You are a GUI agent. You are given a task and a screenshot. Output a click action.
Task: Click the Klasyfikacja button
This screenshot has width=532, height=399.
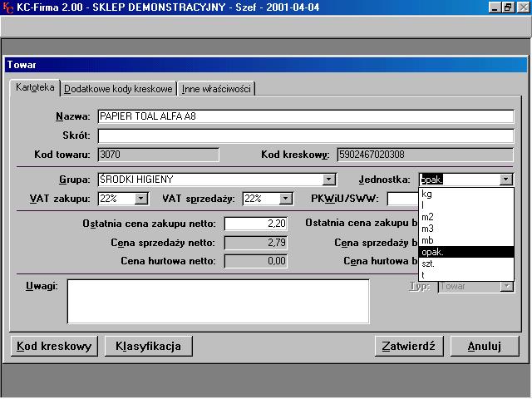(148, 346)
